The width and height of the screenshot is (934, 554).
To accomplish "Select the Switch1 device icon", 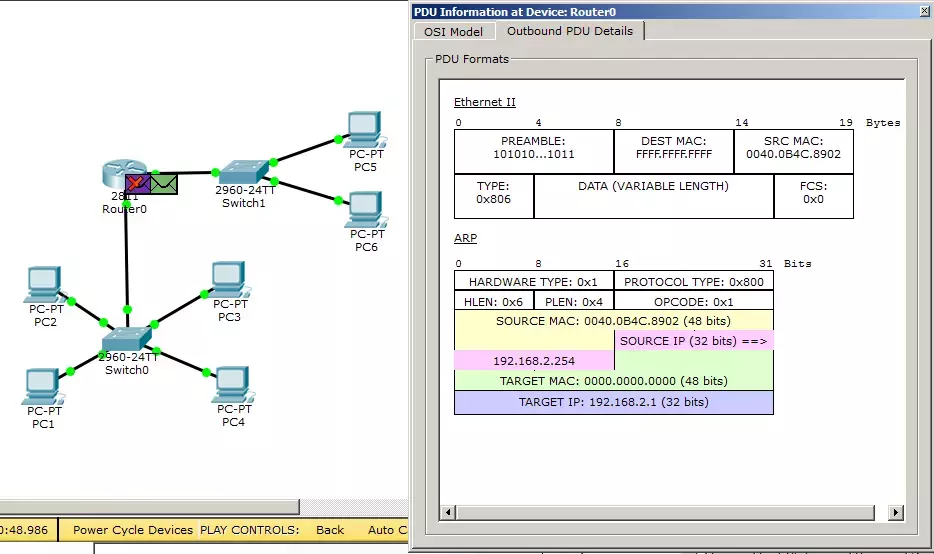I will (244, 172).
